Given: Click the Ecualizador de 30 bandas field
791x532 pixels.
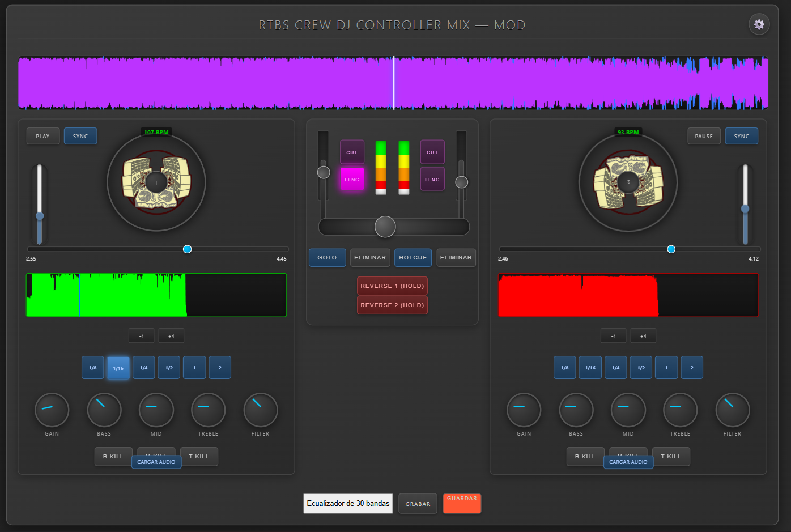Looking at the screenshot, I should [347, 503].
